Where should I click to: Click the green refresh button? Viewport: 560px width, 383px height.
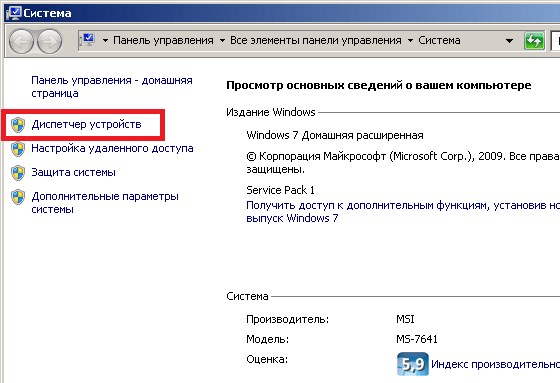coord(534,41)
